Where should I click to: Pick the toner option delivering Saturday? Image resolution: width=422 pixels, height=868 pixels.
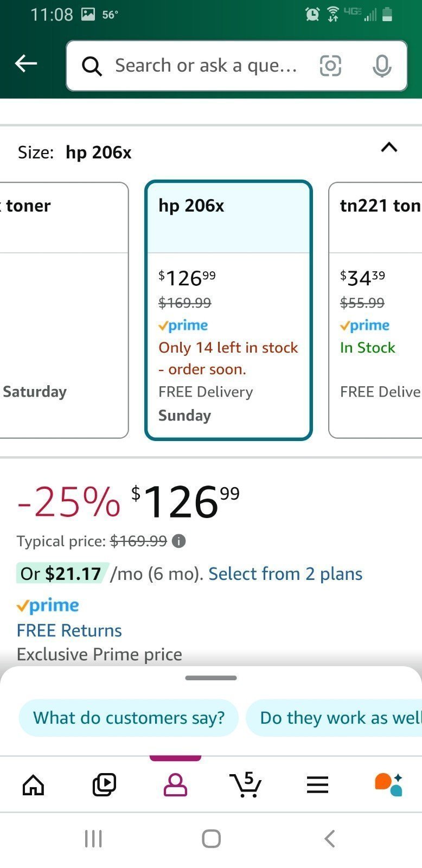coord(64,310)
